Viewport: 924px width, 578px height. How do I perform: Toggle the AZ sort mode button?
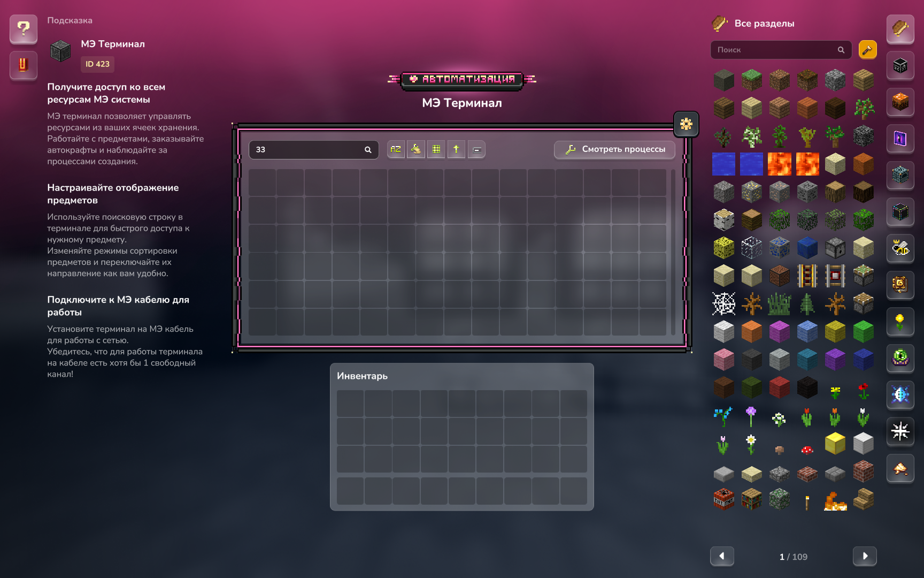396,149
